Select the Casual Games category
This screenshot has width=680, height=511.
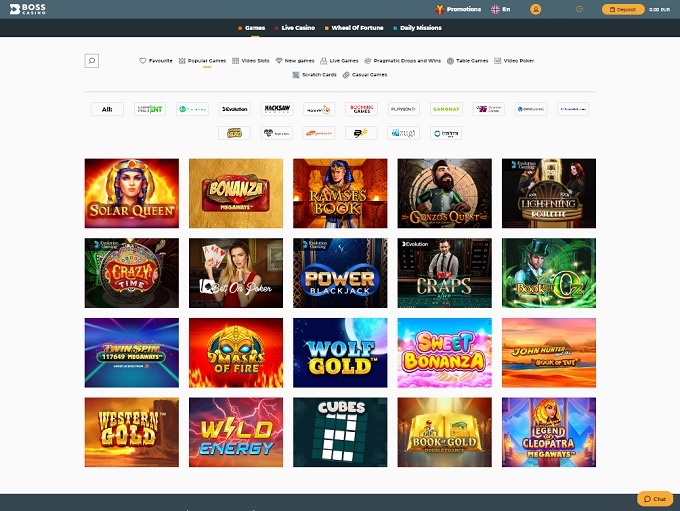click(x=365, y=75)
